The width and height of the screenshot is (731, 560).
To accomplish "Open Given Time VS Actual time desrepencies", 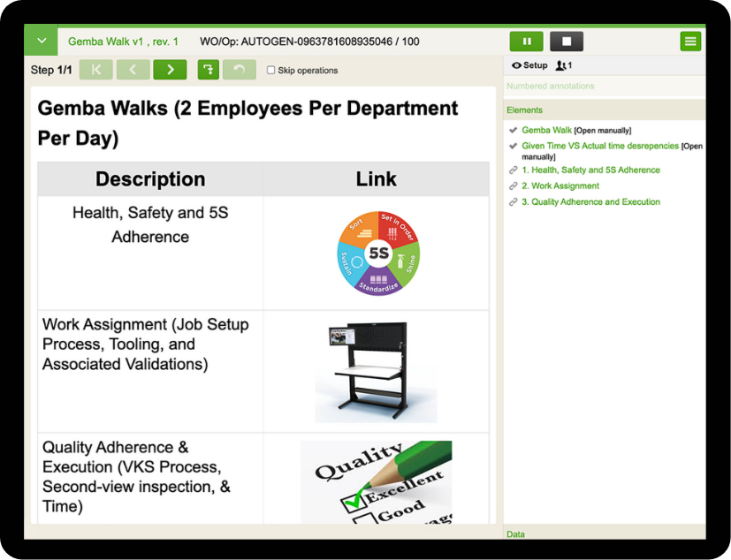I will point(599,146).
